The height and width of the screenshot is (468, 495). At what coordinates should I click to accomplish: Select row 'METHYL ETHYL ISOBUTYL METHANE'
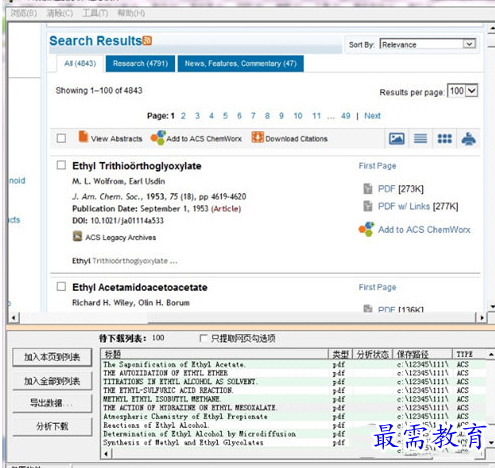(x=293, y=399)
